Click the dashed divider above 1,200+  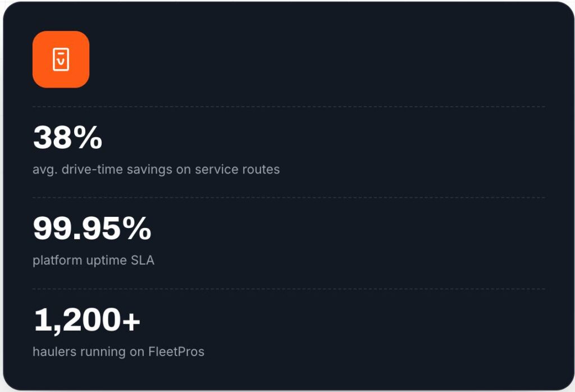click(x=289, y=289)
